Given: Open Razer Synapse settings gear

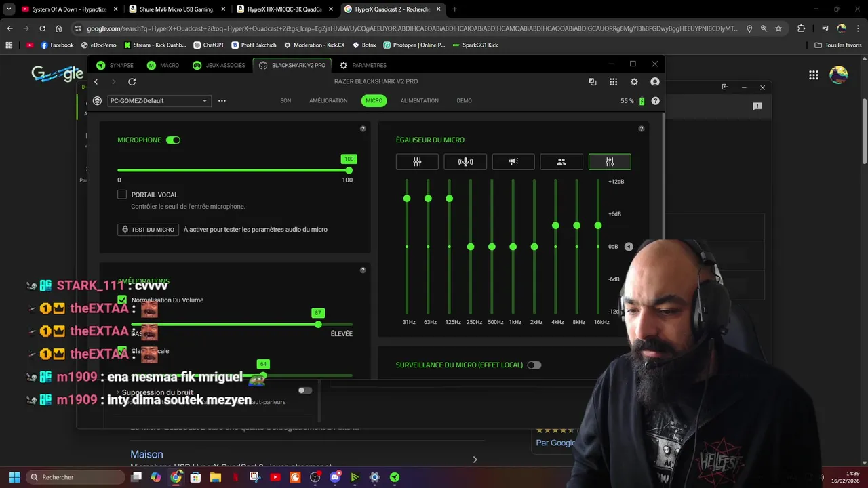Looking at the screenshot, I should click(x=634, y=81).
